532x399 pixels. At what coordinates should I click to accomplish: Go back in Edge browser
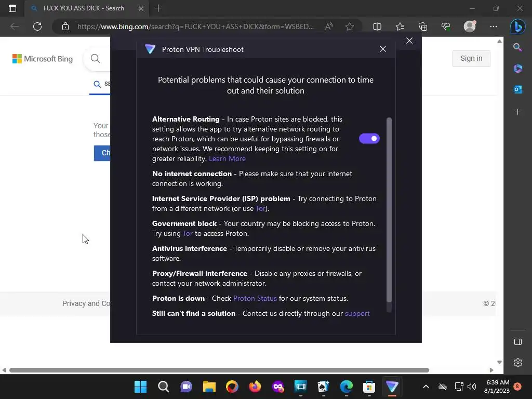14,26
